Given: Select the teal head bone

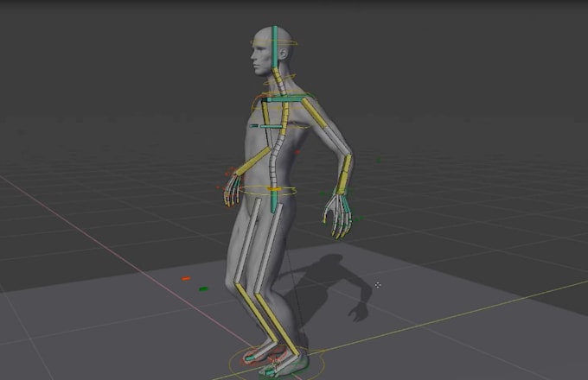Looking at the screenshot, I should click(275, 47).
